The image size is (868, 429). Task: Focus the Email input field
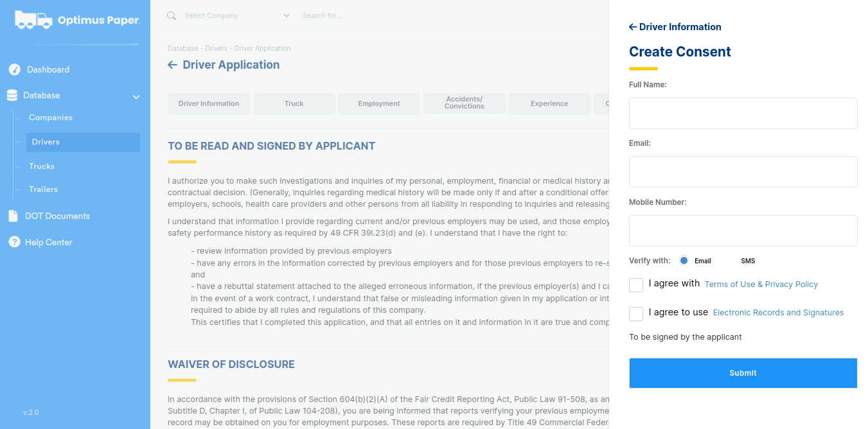tap(743, 171)
